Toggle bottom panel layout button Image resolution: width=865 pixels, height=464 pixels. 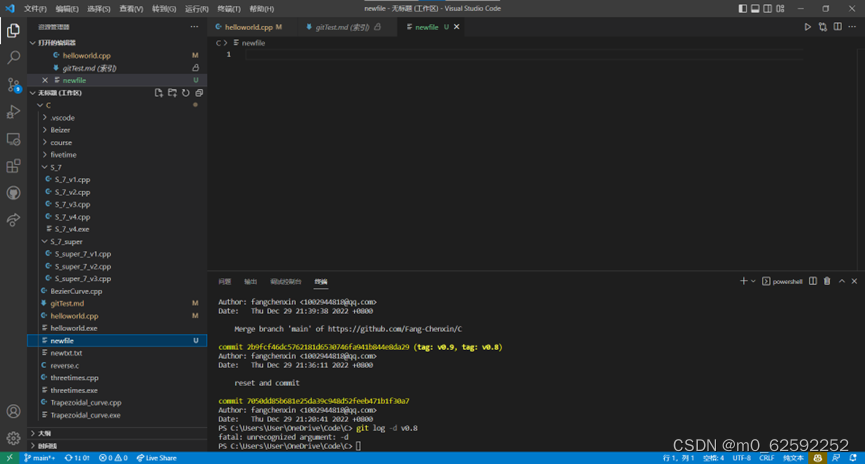[755, 8]
